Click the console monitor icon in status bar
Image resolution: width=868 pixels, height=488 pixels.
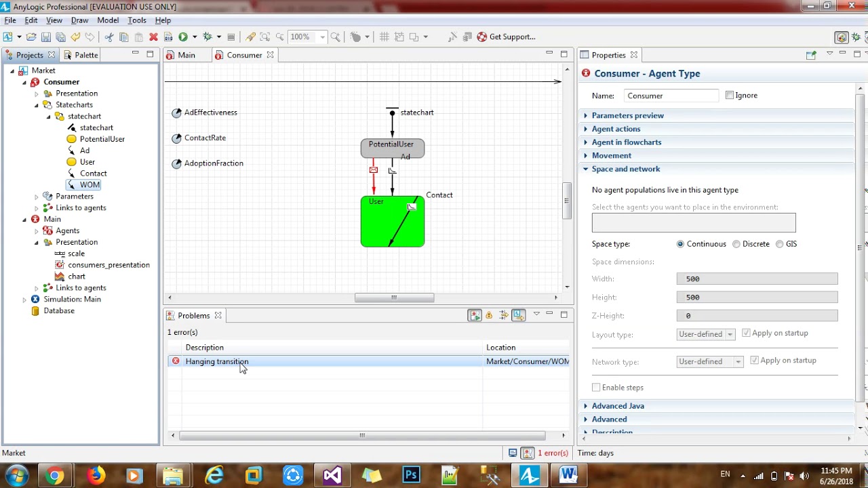[513, 453]
